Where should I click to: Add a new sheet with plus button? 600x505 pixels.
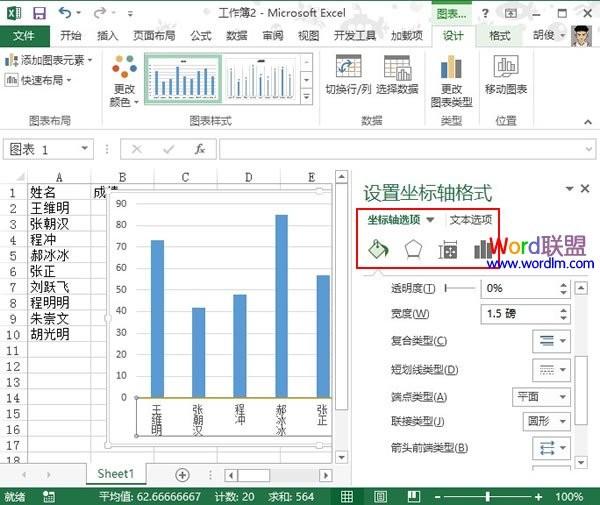[182, 474]
